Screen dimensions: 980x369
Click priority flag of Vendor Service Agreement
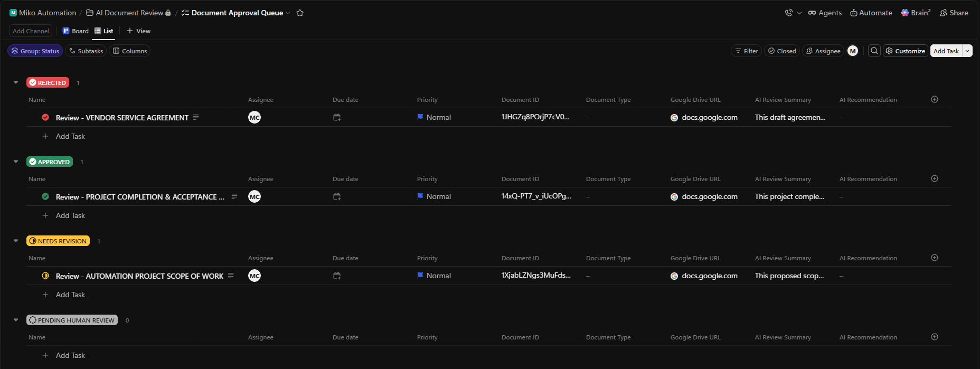[x=420, y=117]
